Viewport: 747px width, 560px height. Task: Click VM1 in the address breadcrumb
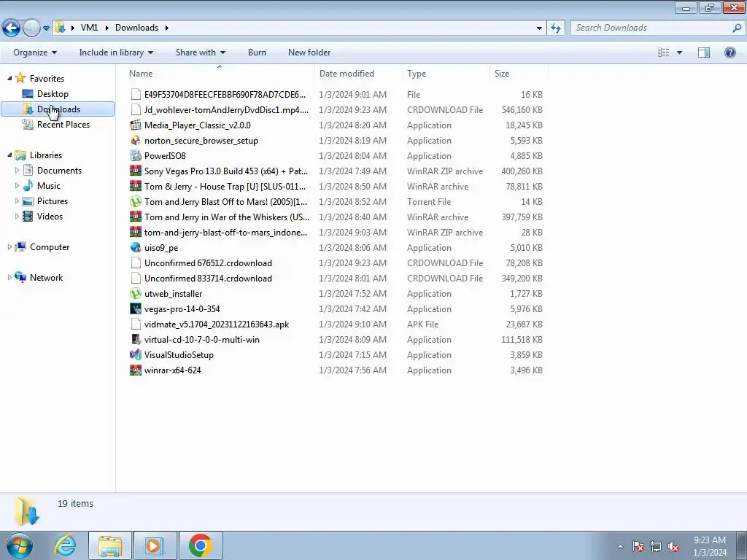(89, 28)
